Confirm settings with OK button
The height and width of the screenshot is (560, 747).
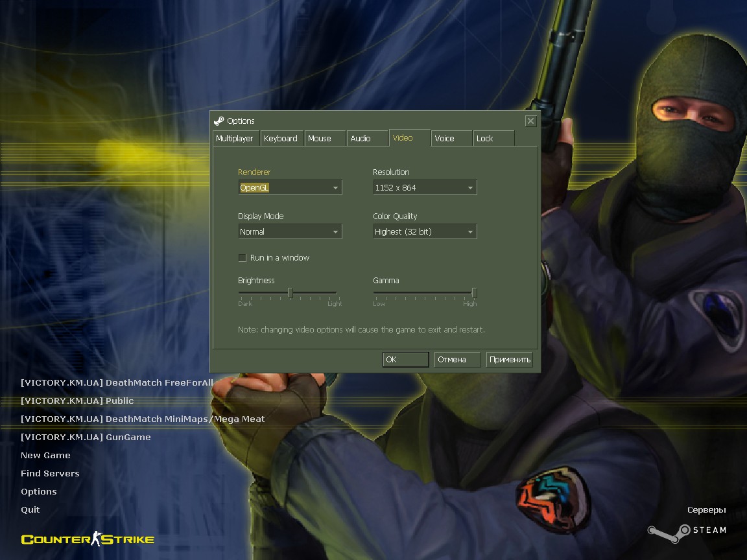click(x=405, y=360)
